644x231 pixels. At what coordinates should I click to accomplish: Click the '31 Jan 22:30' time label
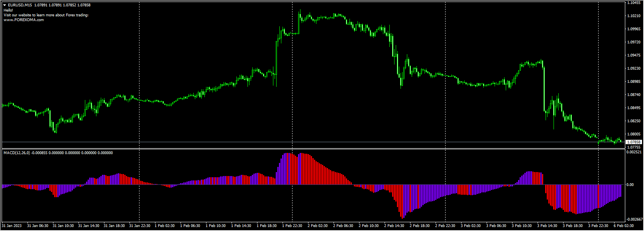click(x=139, y=226)
